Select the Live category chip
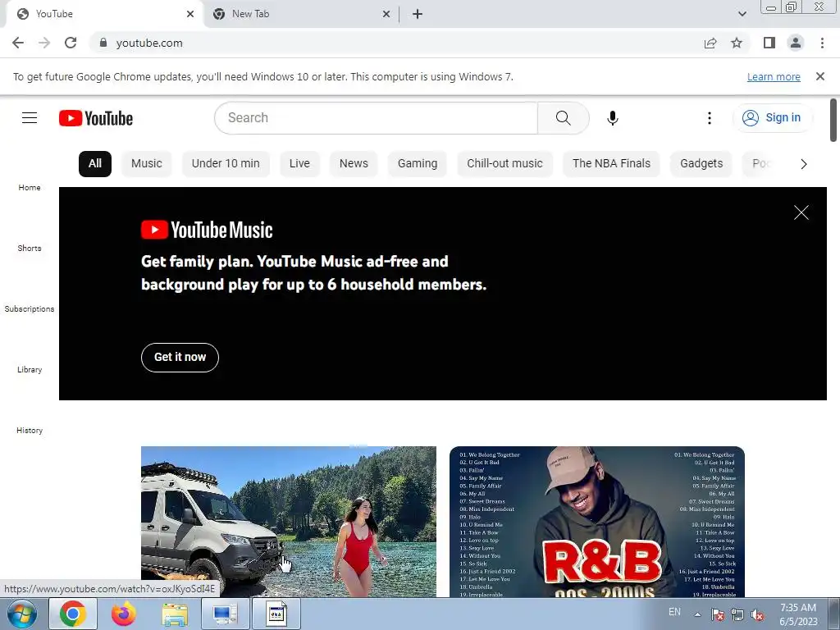Image resolution: width=840 pixels, height=630 pixels. click(299, 164)
